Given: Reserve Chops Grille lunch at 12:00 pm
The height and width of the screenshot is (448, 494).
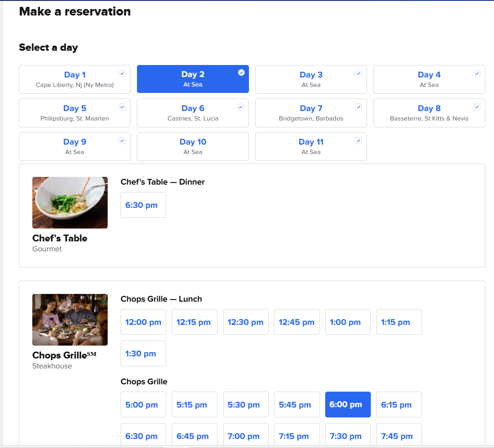Looking at the screenshot, I should pyautogui.click(x=143, y=322).
